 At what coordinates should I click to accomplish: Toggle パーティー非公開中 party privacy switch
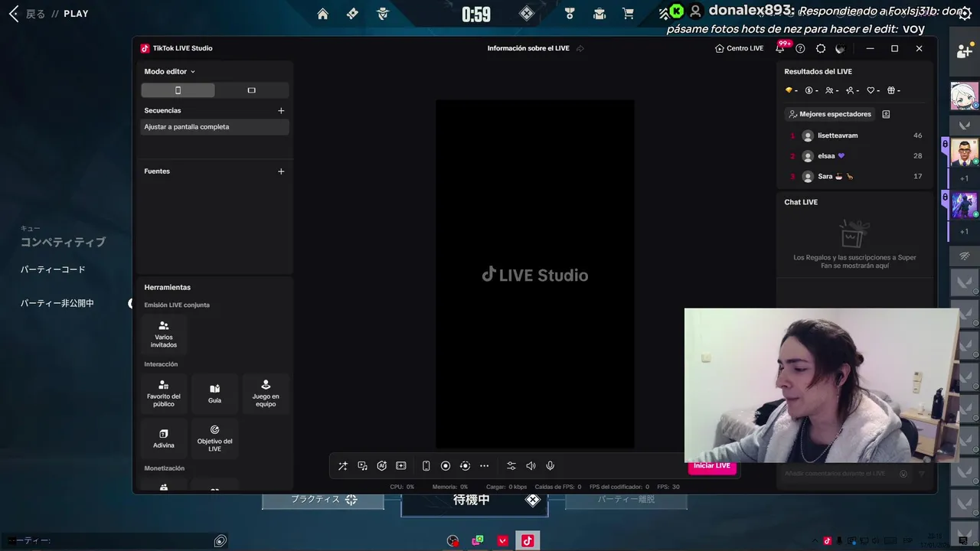click(131, 304)
